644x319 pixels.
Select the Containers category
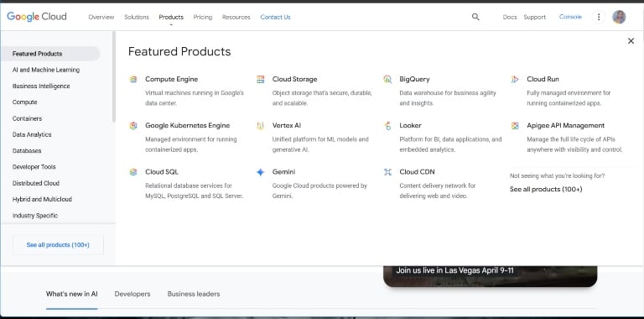[27, 118]
